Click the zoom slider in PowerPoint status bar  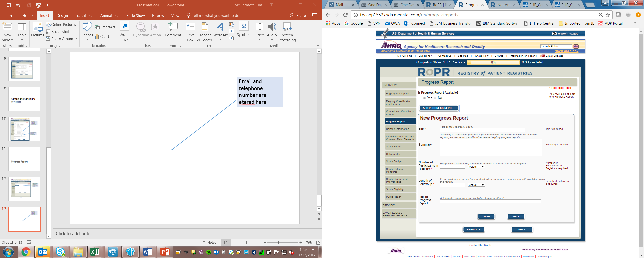(278, 242)
